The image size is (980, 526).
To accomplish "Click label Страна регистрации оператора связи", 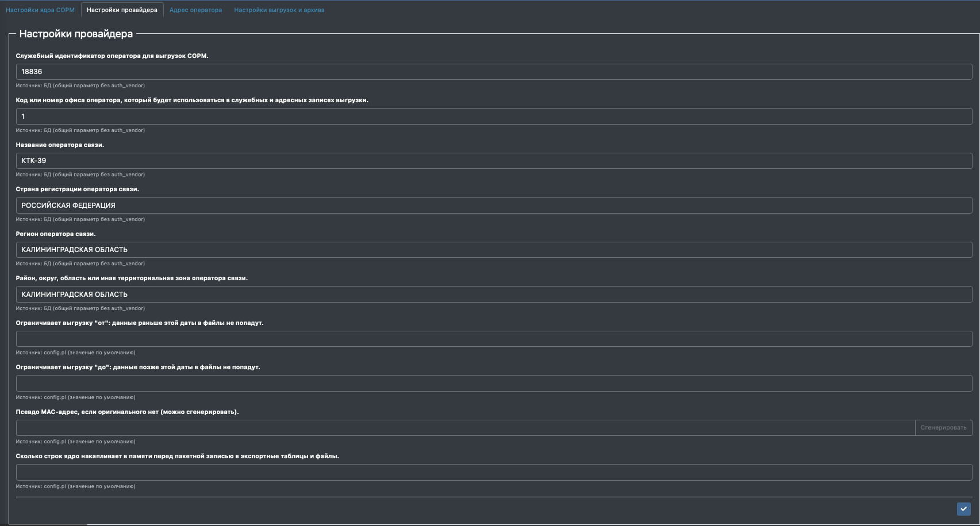I will point(77,189).
